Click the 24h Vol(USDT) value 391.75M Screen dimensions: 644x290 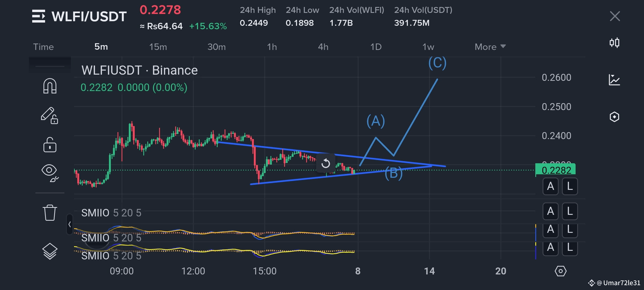[x=412, y=23]
